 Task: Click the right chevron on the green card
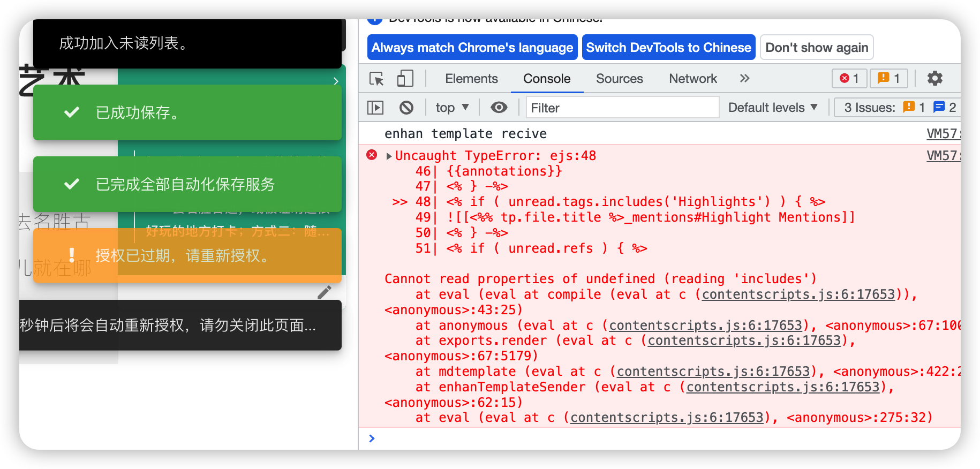[336, 81]
